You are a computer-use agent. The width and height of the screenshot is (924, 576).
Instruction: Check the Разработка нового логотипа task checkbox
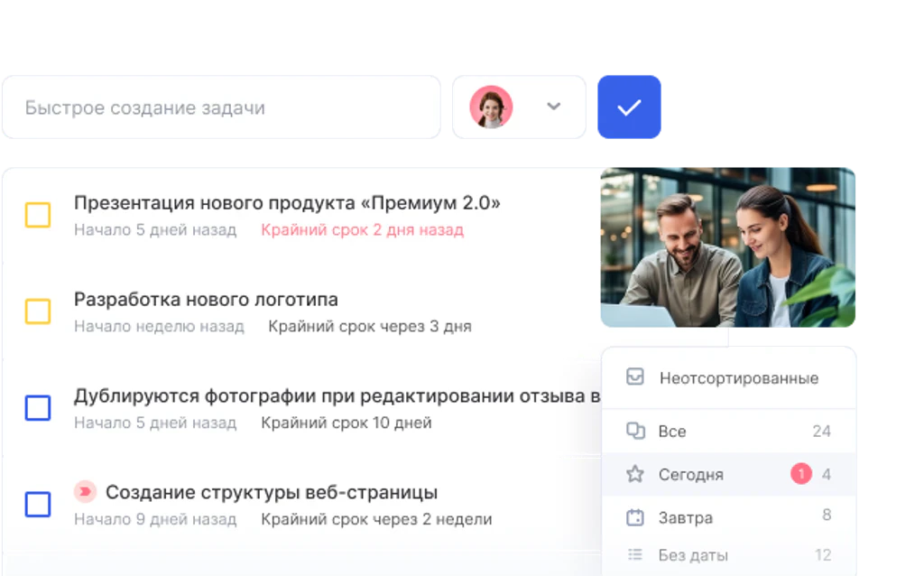click(x=38, y=311)
